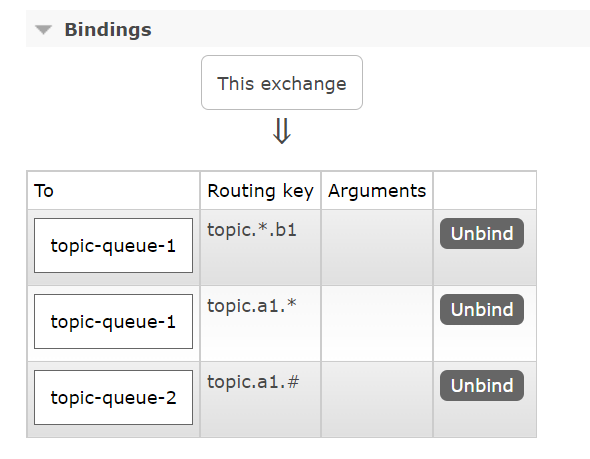The width and height of the screenshot is (590, 459).
Task: Unbind the topic.*.b1 binding
Action: (x=482, y=234)
